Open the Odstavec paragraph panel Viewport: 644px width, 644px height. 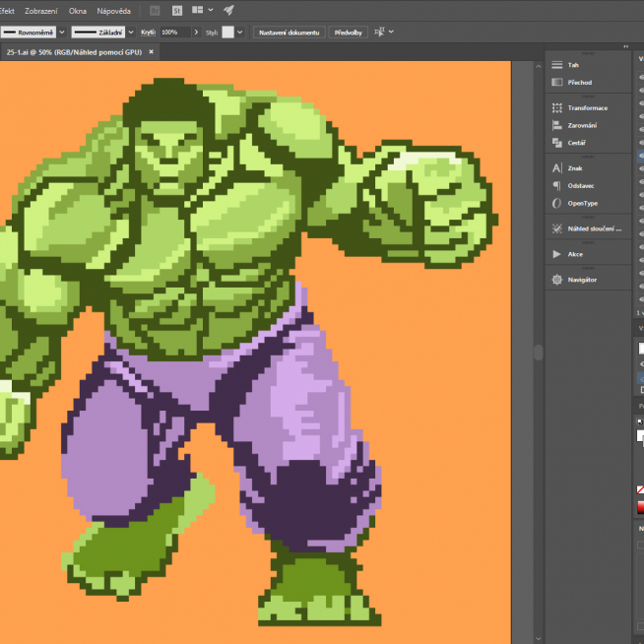tap(557, 186)
